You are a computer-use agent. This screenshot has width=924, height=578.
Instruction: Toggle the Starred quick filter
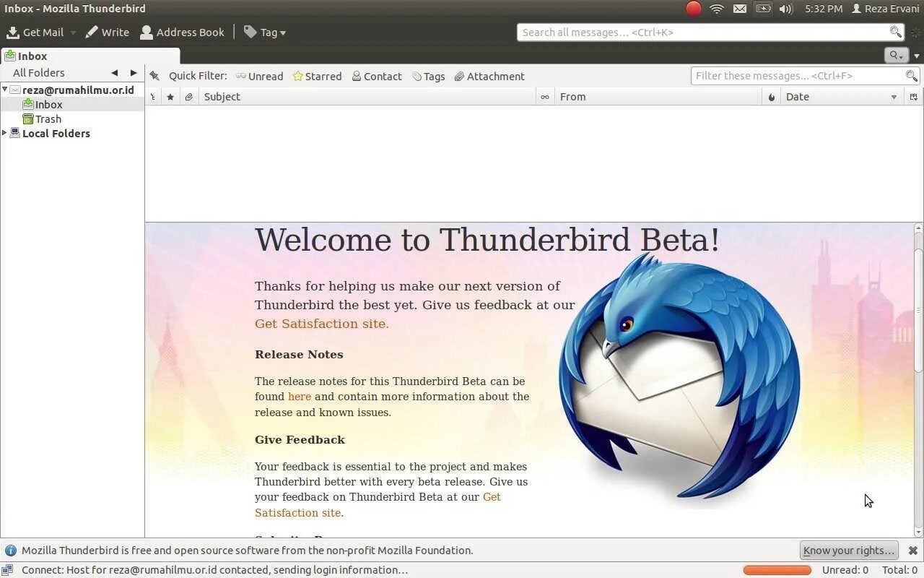coord(317,77)
